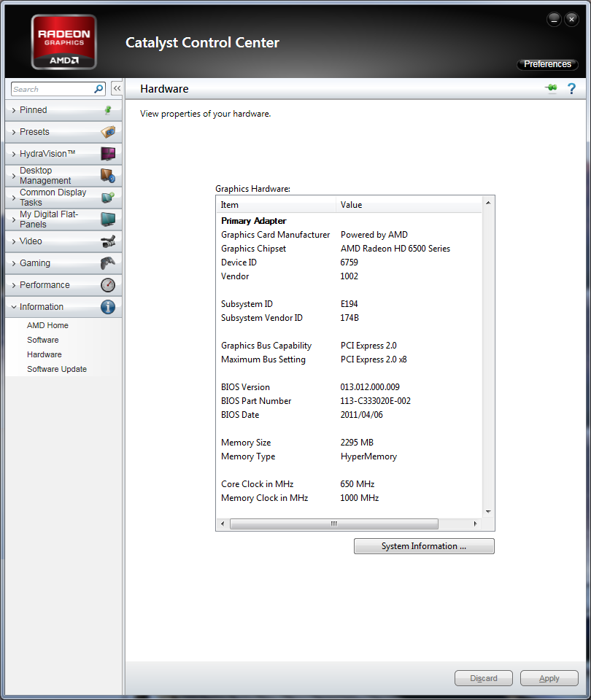Viewport: 591px width, 700px height.
Task: Click the scroll right arrow
Action: point(475,524)
